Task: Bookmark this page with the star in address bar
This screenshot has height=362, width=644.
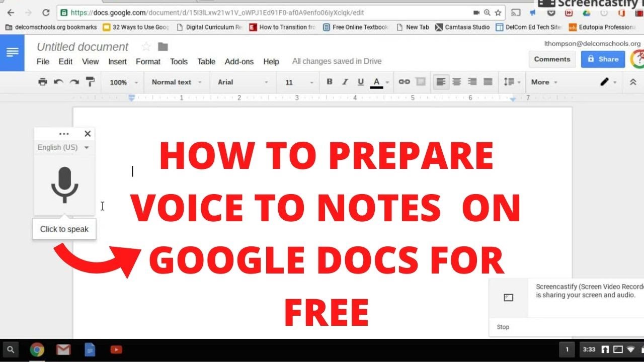Action: coord(498,13)
